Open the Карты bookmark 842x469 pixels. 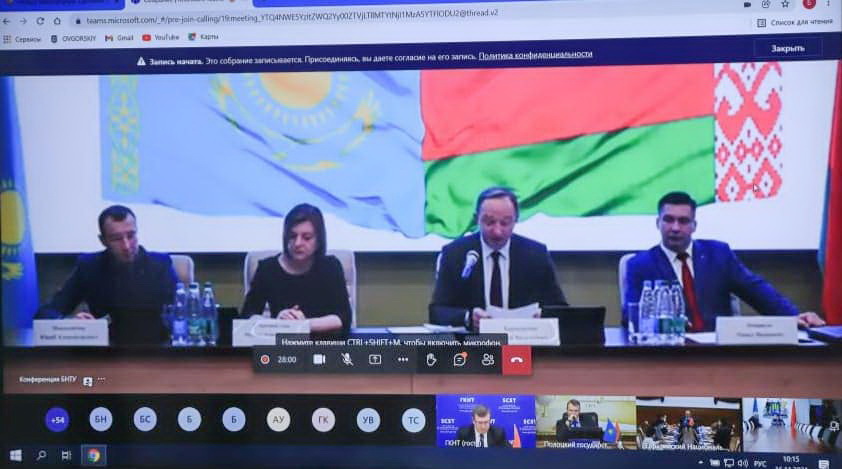204,37
